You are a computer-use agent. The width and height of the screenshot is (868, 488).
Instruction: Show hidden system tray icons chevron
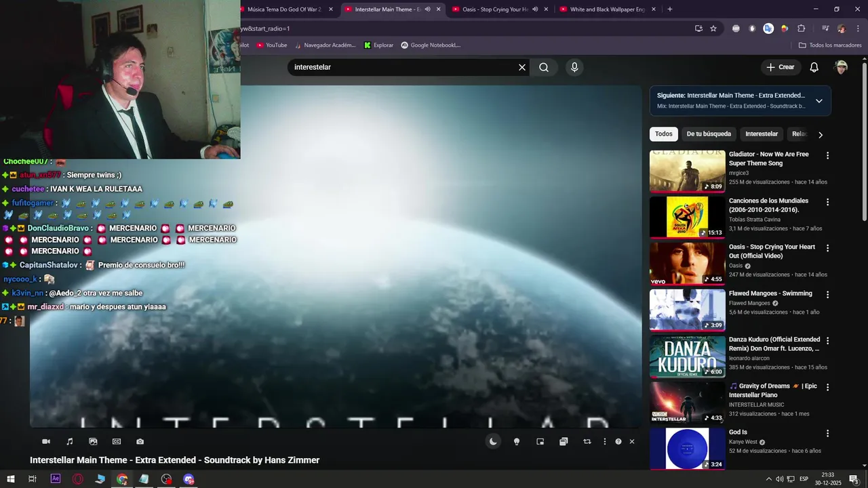click(768, 479)
